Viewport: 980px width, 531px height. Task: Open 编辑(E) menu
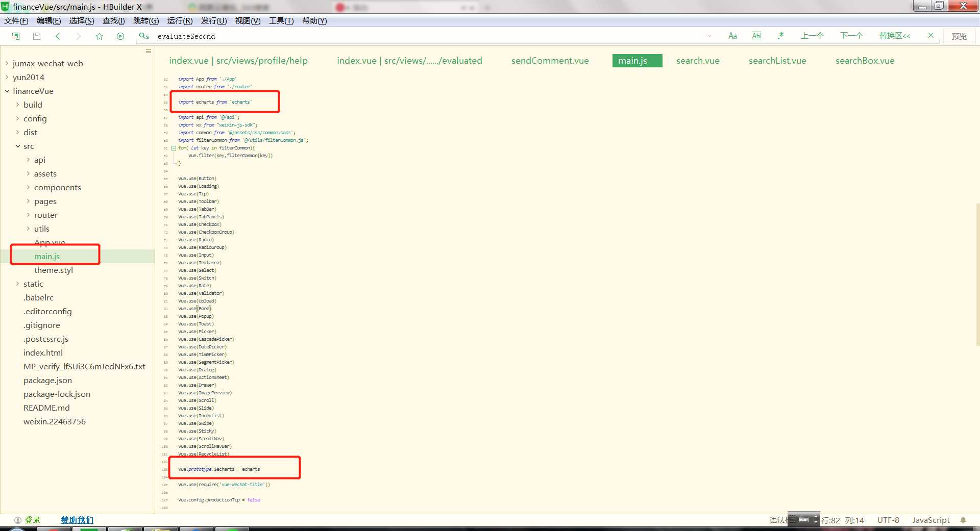coord(49,21)
